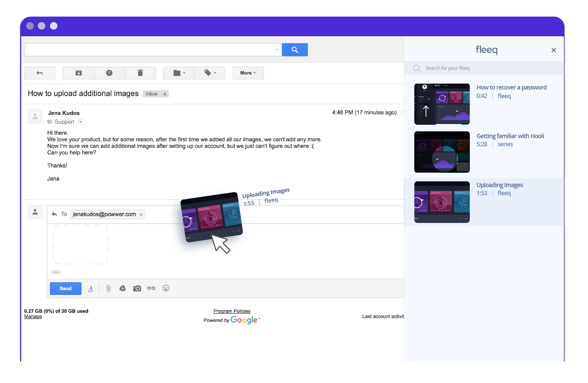Show trimmed content with the three dots
Screen dimensions: 588x383
point(56,272)
